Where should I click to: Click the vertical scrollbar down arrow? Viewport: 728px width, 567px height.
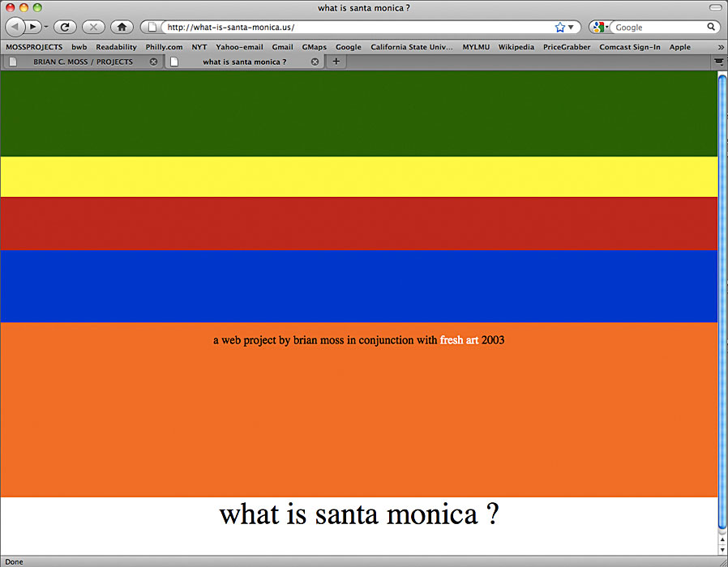tap(722, 548)
